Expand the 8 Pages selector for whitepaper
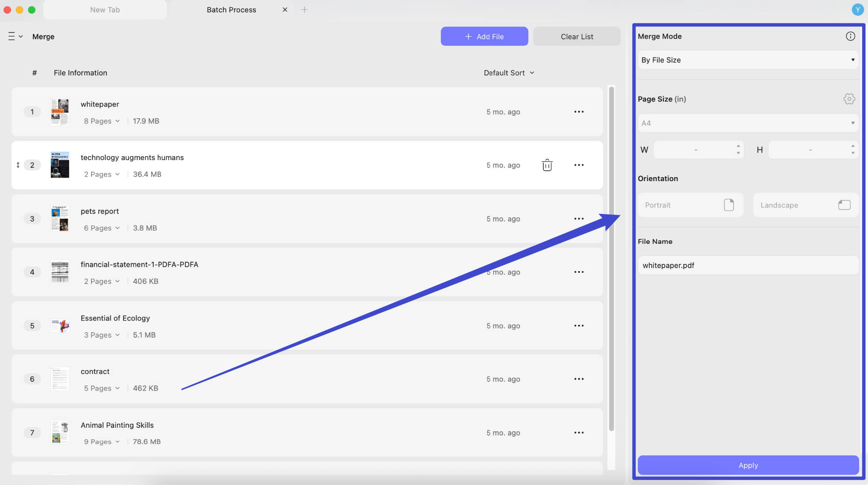Viewport: 868px width, 485px height. pyautogui.click(x=102, y=121)
